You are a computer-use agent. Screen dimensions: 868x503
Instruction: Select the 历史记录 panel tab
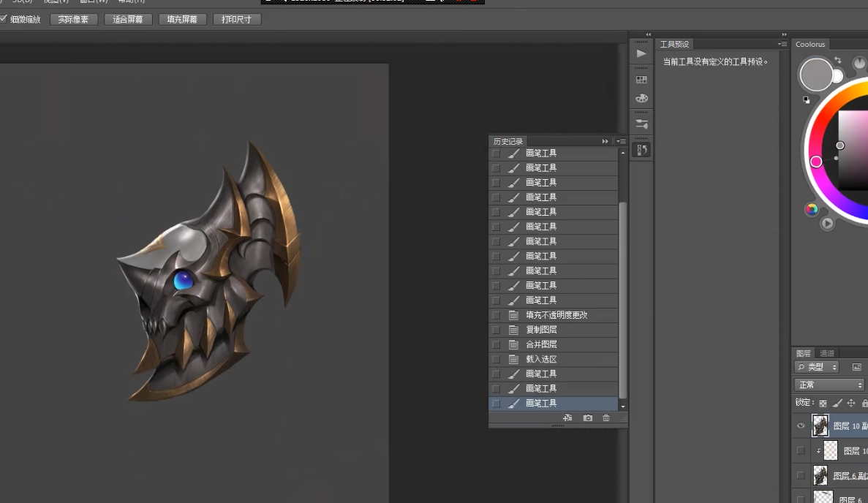coord(507,142)
